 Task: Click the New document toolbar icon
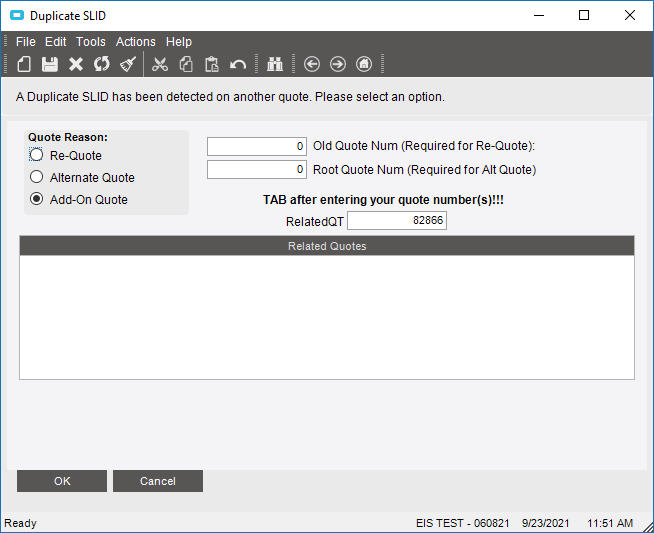click(24, 64)
